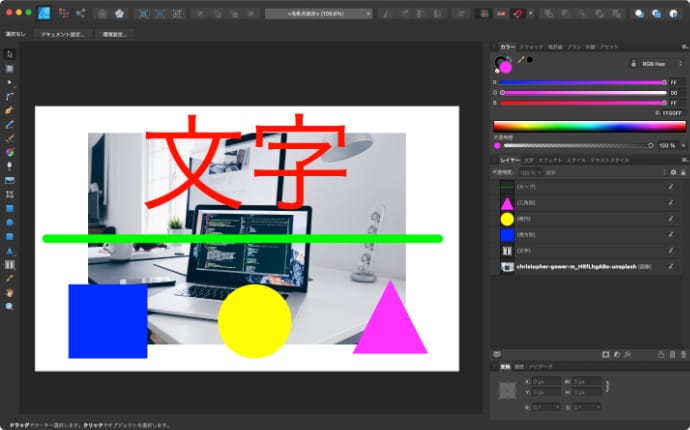Click the eyedropper color picker in Color panel
The image size is (690, 430).
pos(519,60)
